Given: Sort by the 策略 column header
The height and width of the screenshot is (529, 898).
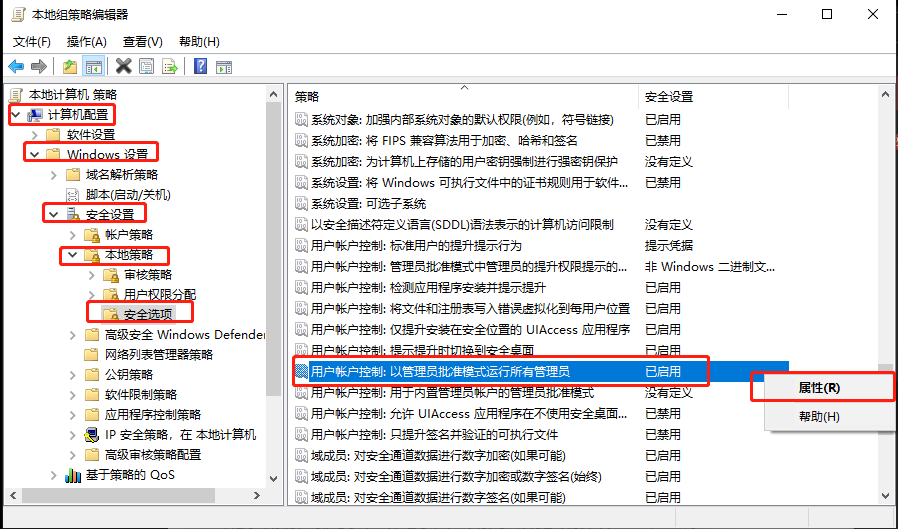Looking at the screenshot, I should 465,97.
